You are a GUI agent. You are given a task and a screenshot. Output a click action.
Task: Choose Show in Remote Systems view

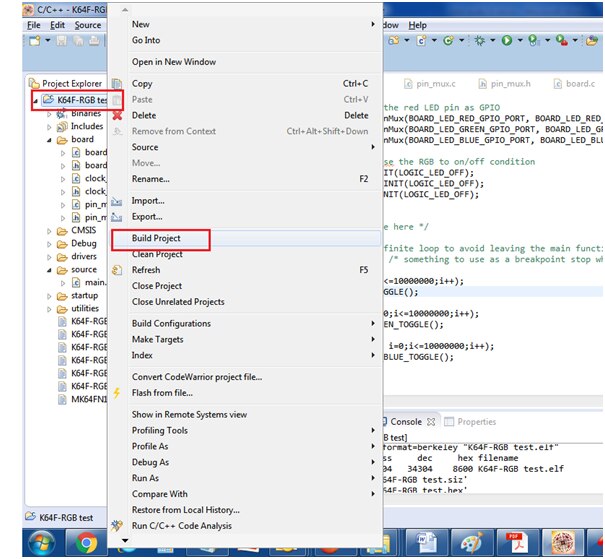(245, 414)
